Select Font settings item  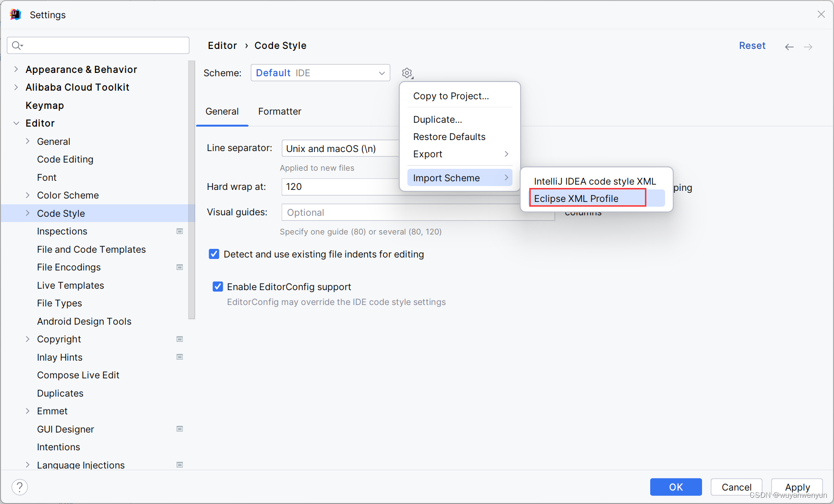tap(47, 177)
